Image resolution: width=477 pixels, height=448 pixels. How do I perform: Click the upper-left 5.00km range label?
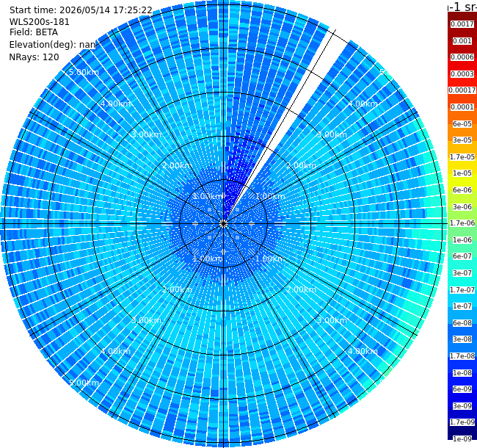tap(84, 72)
